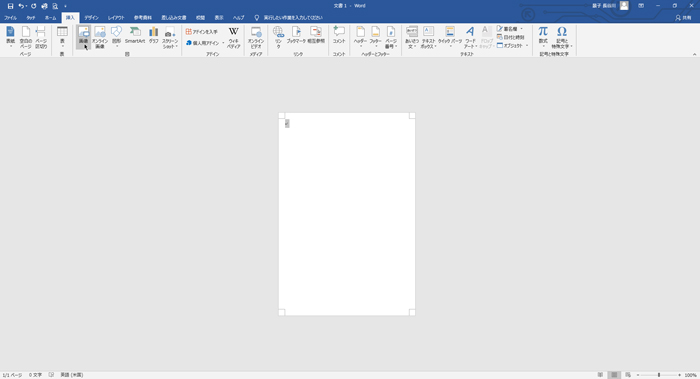This screenshot has height=379, width=700.
Task: Open the ページ番号 dropdown
Action: [391, 37]
